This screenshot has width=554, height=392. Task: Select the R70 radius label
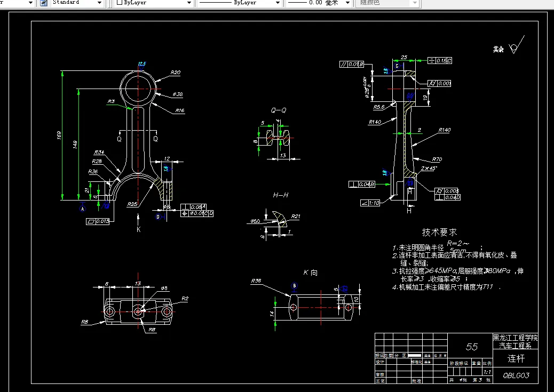437,159
